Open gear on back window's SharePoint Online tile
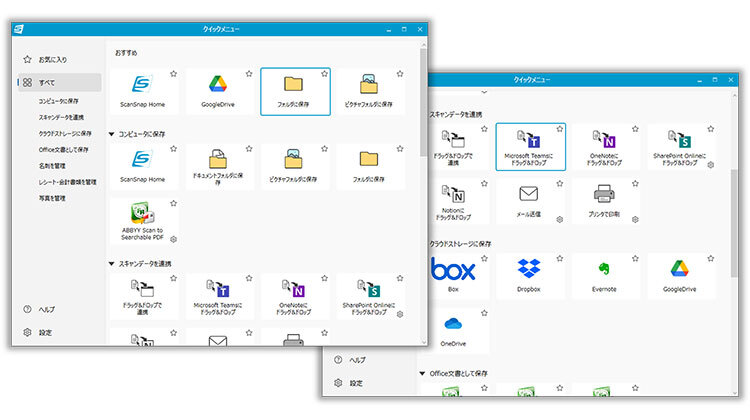The height and width of the screenshot is (420, 750). point(711,165)
